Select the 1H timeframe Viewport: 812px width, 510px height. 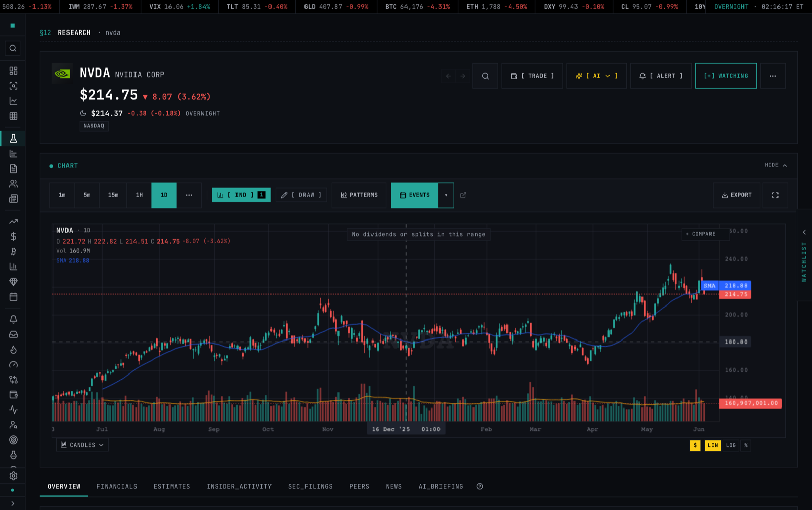click(139, 195)
